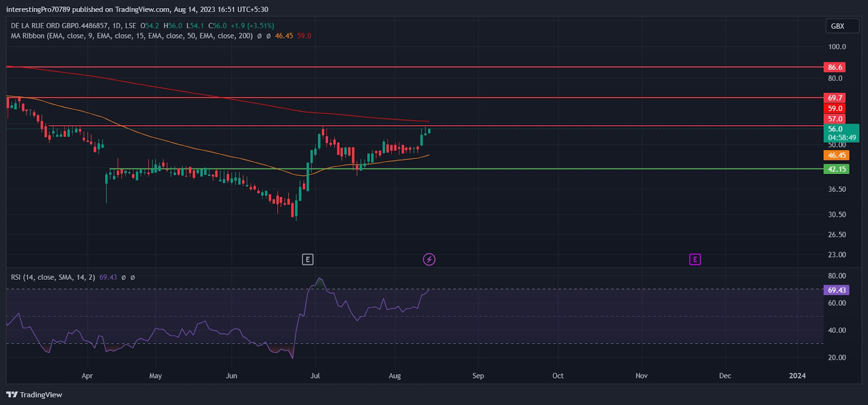868x405 pixels.
Task: Select the green 42.15 support label
Action: 837,169
